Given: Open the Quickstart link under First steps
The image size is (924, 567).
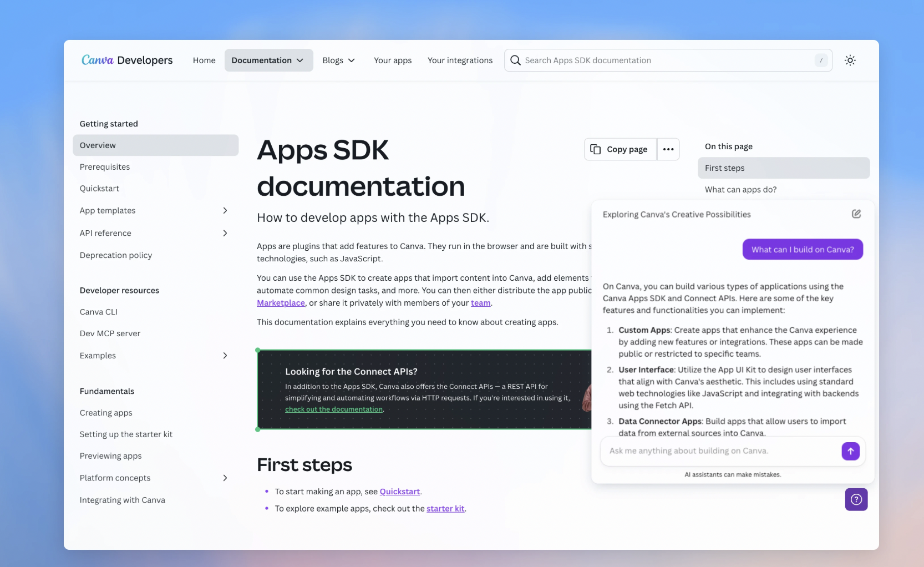Looking at the screenshot, I should pyautogui.click(x=399, y=492).
